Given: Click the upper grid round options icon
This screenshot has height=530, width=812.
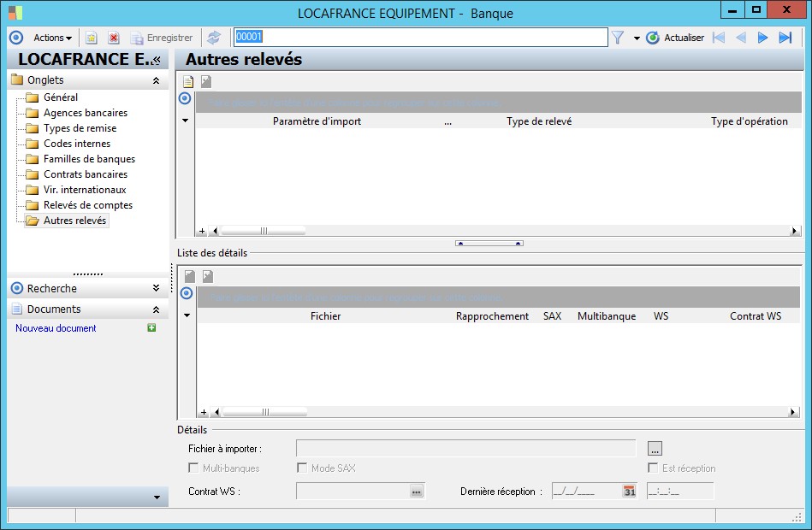Looking at the screenshot, I should point(185,98).
